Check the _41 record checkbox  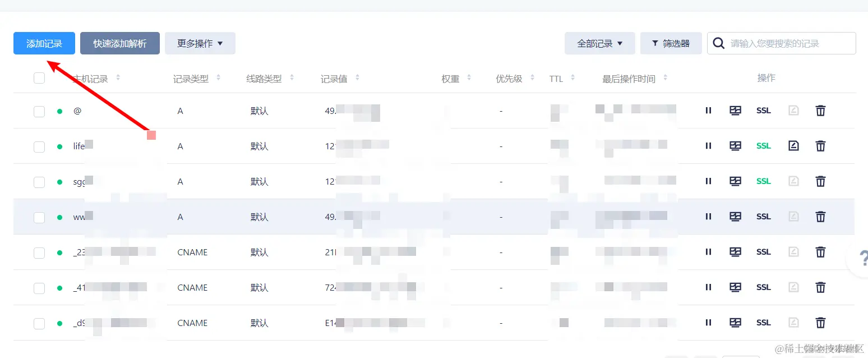39,288
